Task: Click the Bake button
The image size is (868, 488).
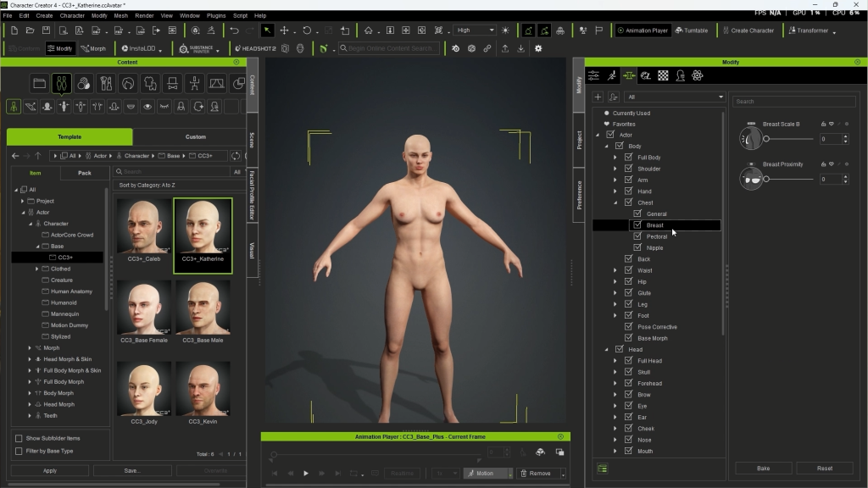Action: 763,468
